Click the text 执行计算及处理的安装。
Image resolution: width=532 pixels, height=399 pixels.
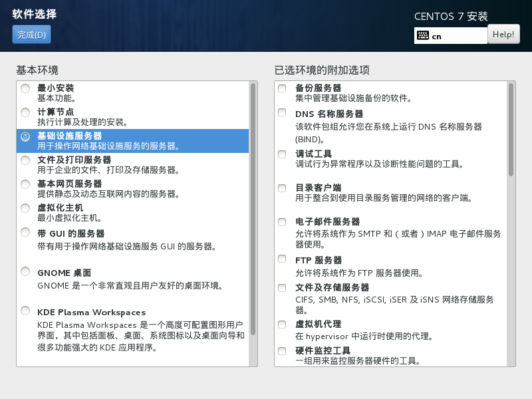point(82,122)
